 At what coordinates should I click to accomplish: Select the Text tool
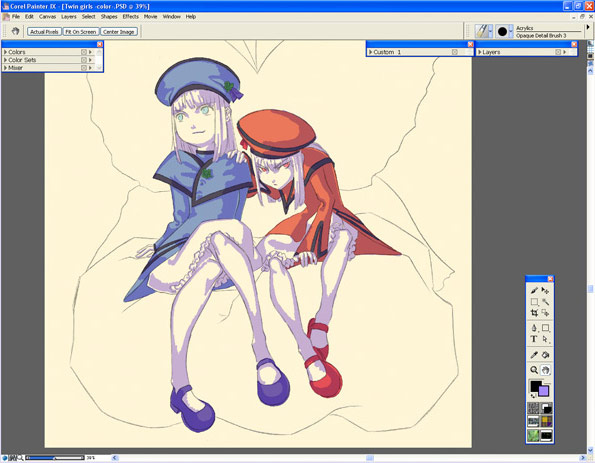534,339
